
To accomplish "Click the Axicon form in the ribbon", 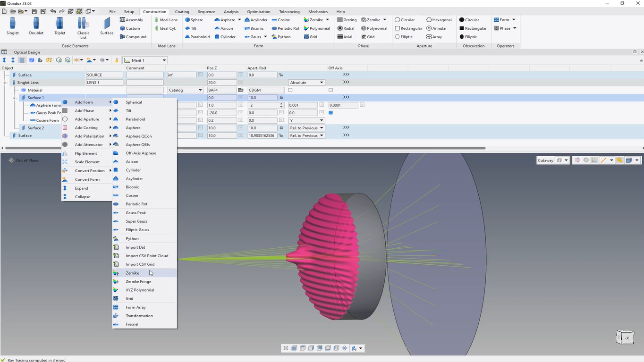I will (x=223, y=28).
